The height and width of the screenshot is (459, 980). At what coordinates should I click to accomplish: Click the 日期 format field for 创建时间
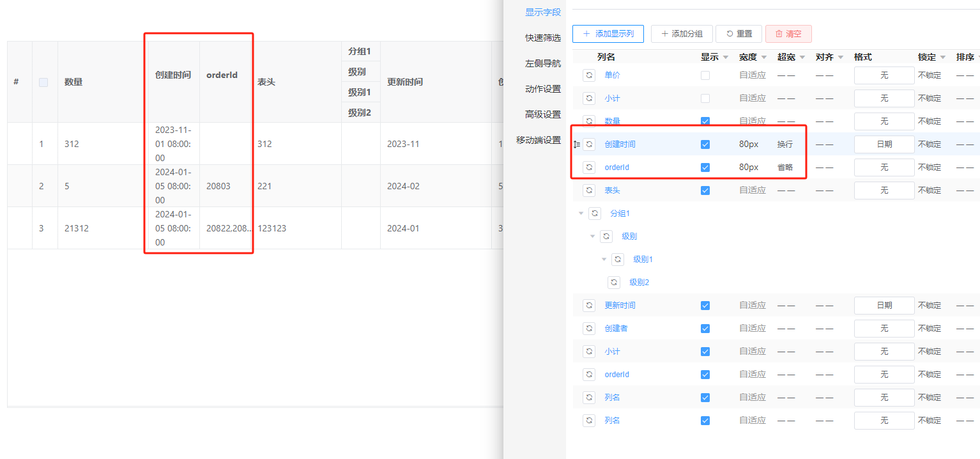coord(884,144)
